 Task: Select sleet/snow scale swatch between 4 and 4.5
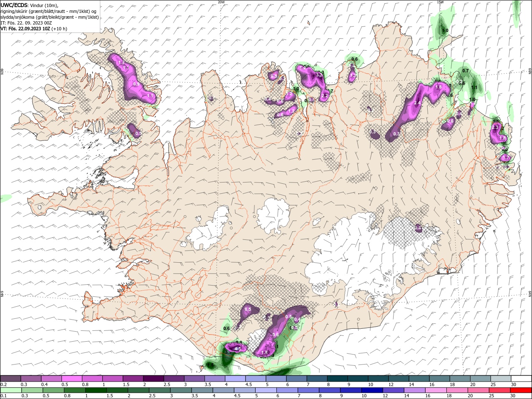point(235,378)
